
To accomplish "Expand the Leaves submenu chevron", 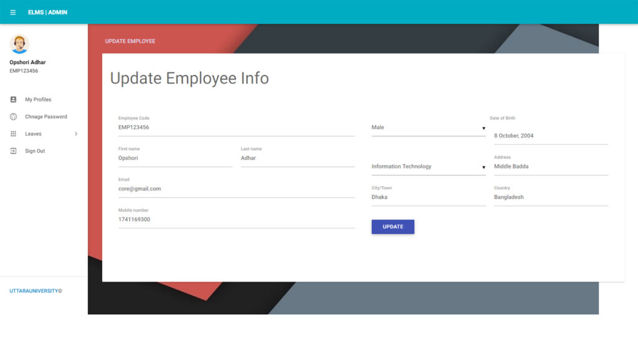I will click(x=76, y=134).
